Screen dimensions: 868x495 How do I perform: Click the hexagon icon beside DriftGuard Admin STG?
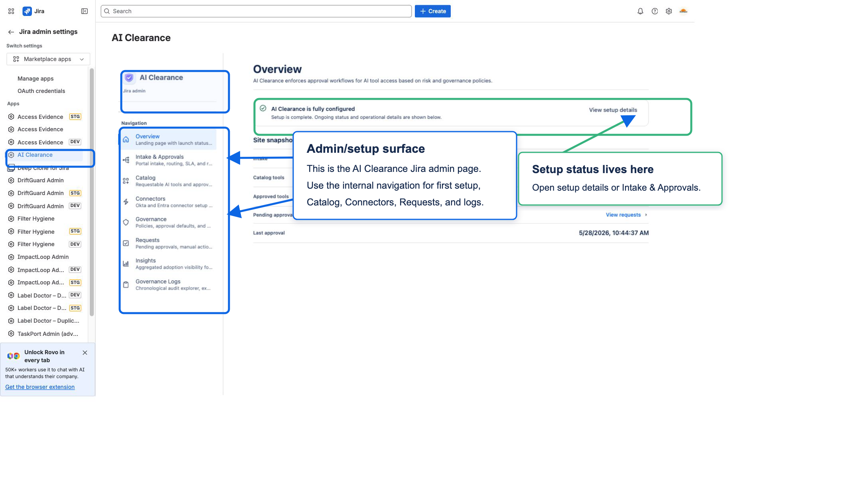(11, 193)
